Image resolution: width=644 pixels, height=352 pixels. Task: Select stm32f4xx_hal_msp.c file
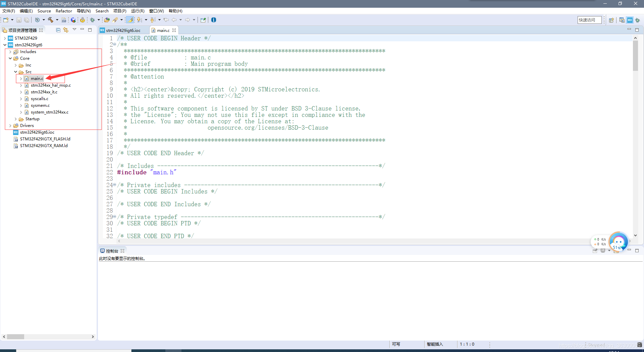point(51,85)
